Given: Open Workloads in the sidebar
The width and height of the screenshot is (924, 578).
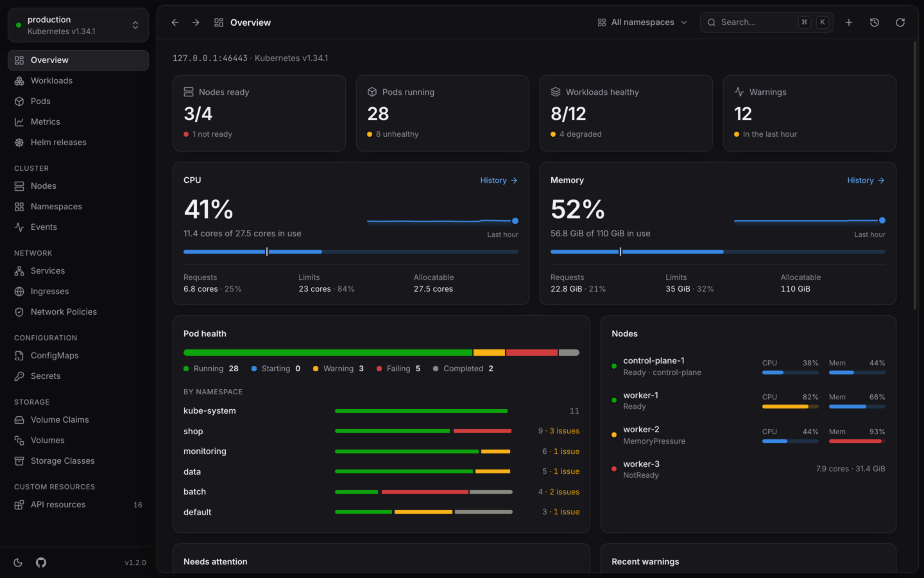Looking at the screenshot, I should click(x=78, y=81).
